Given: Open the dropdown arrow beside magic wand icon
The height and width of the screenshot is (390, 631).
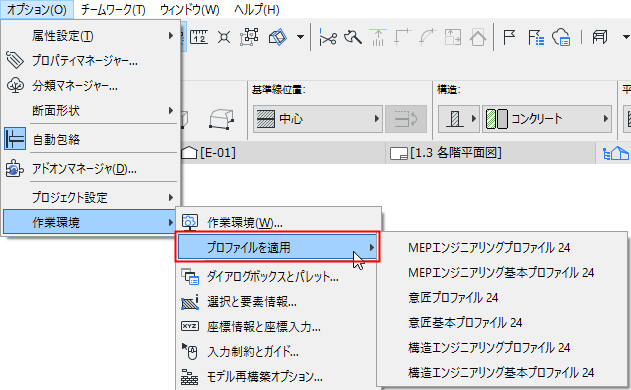Looking at the screenshot, I should tap(300, 37).
